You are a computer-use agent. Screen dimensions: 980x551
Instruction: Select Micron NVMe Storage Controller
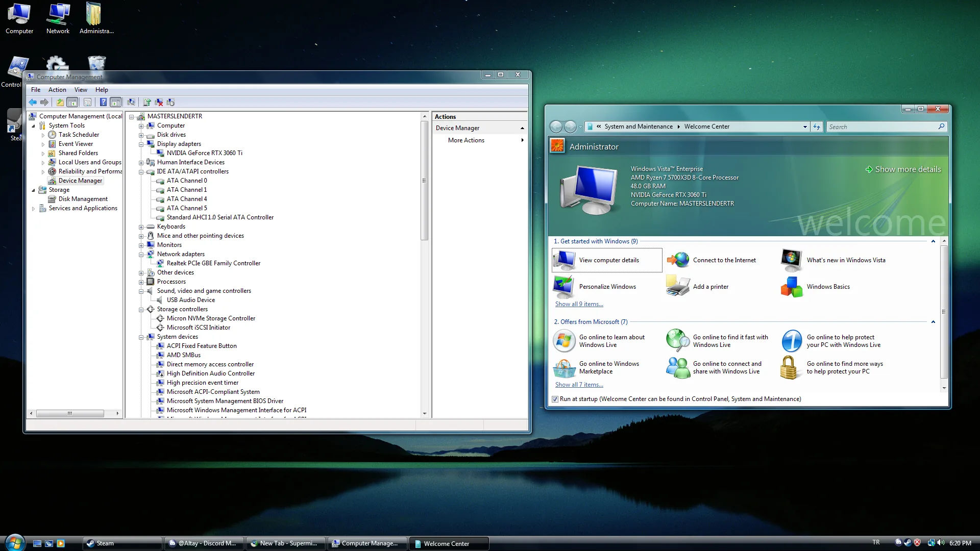click(x=211, y=318)
